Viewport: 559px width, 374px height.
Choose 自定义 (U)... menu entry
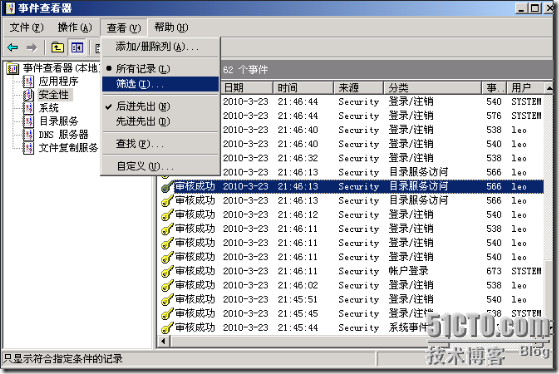pos(160,166)
